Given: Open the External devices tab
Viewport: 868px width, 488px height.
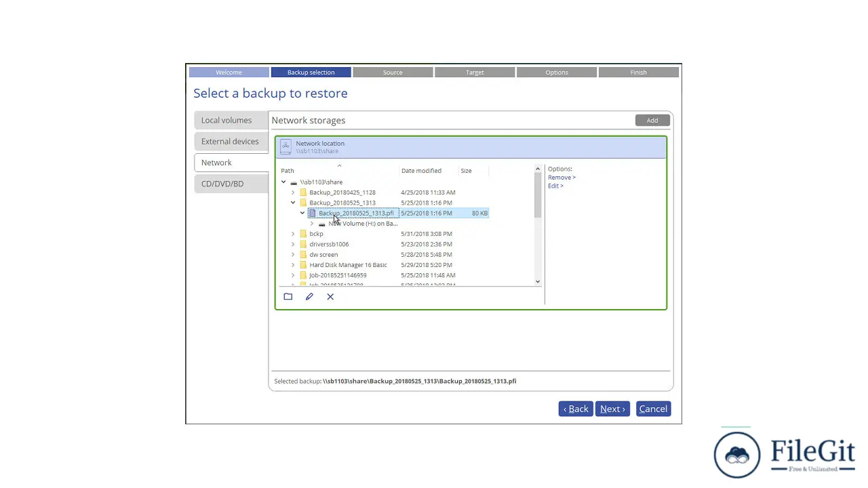Looking at the screenshot, I should click(231, 142).
